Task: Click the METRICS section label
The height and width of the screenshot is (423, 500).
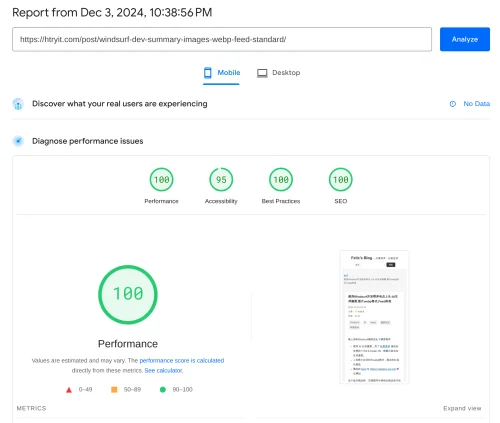Action: coord(31,408)
